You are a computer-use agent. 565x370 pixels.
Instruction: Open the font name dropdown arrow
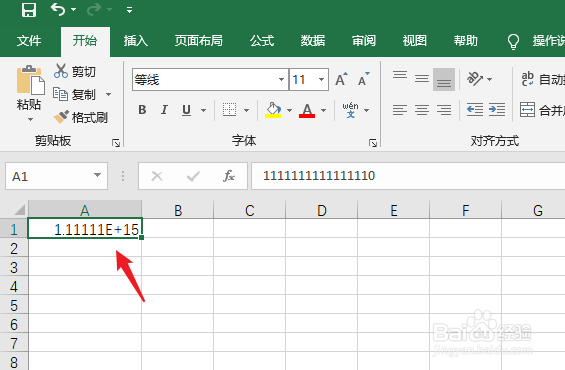pos(281,80)
